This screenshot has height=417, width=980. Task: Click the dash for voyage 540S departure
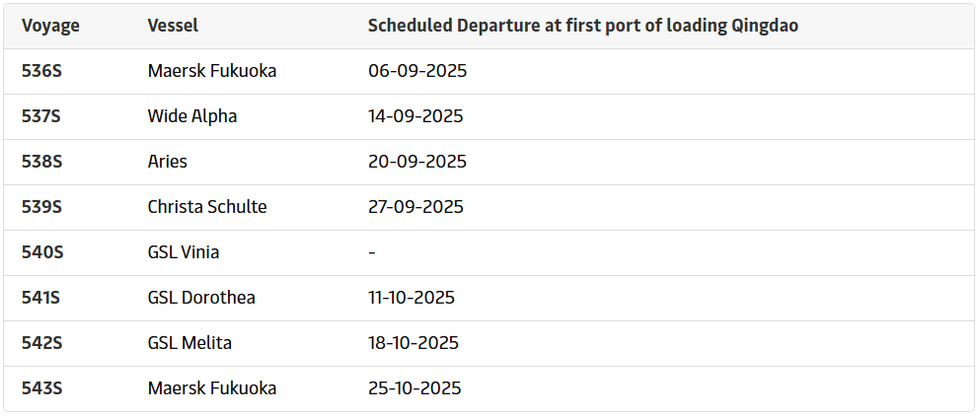point(372,252)
